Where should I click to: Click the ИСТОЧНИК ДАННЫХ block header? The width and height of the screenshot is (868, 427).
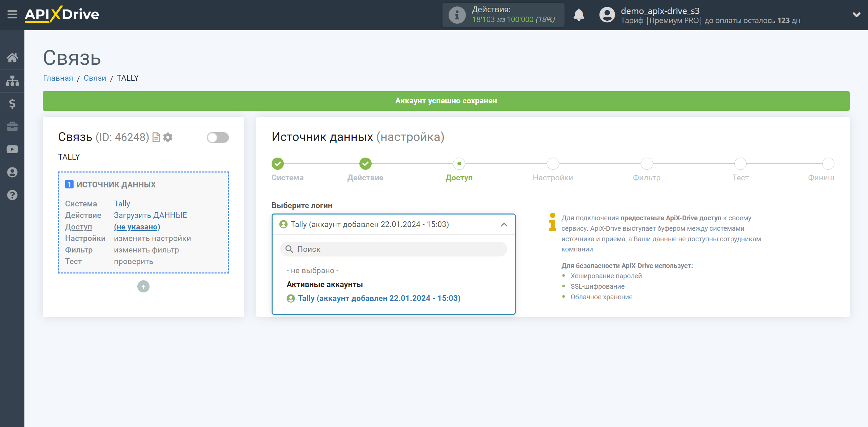point(116,185)
